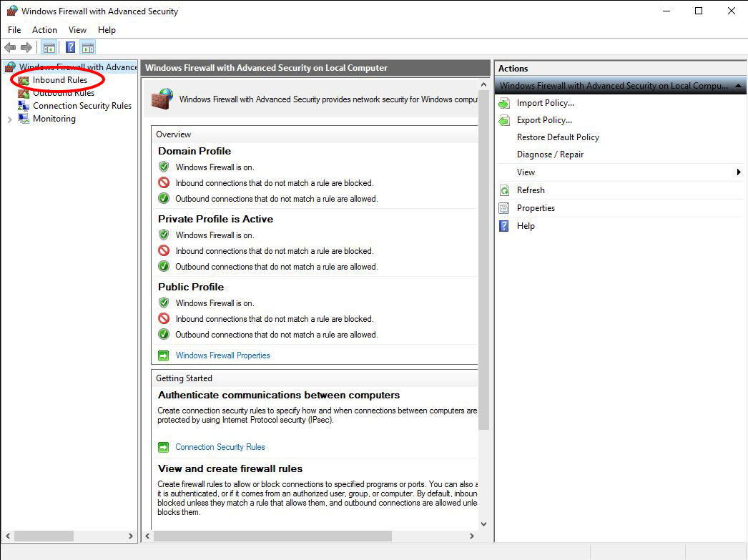Select Connection Security Rules in the tree
Viewport: 748px width, 560px height.
pos(82,106)
